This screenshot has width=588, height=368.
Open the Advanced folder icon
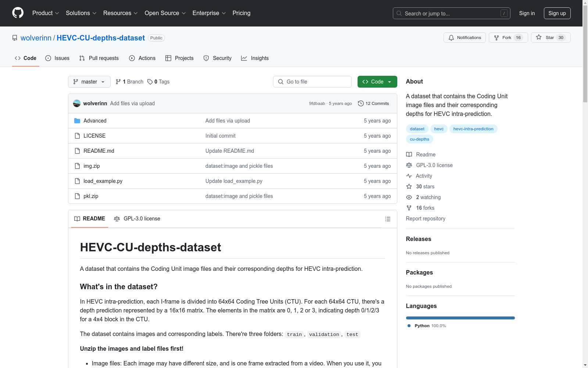77,121
